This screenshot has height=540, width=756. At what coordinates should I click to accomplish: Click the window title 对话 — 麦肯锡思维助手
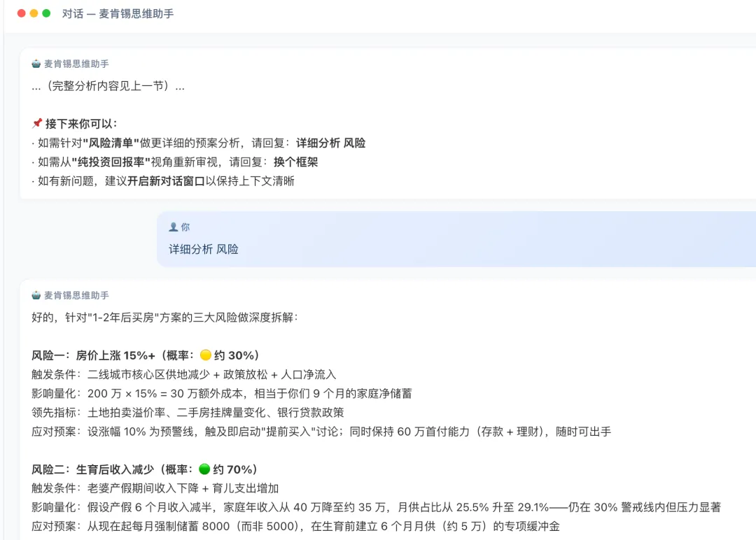(x=118, y=14)
